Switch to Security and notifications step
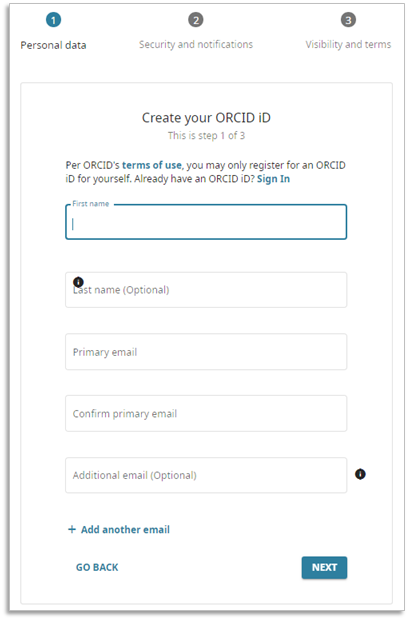 (196, 45)
